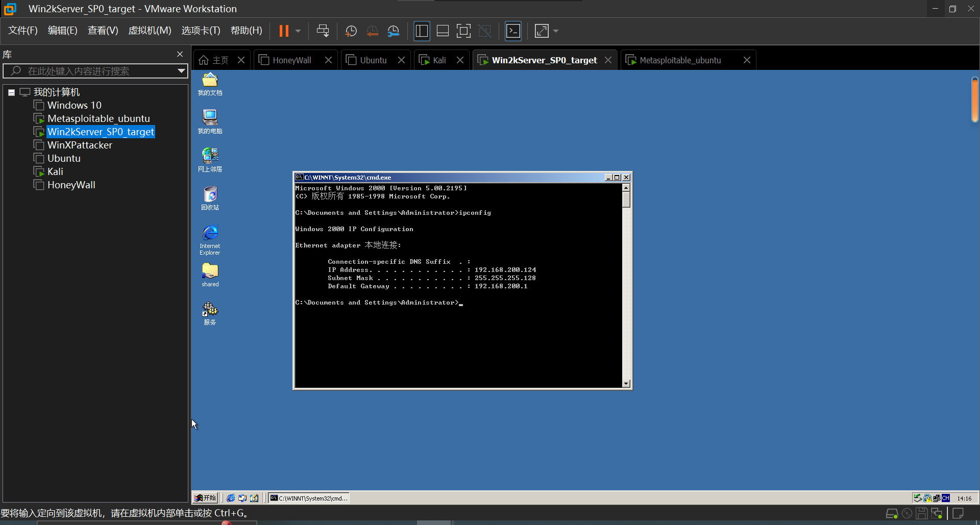Viewport: 980px width, 525px height.
Task: Enter full screen mode from the toolbar
Action: click(x=463, y=31)
